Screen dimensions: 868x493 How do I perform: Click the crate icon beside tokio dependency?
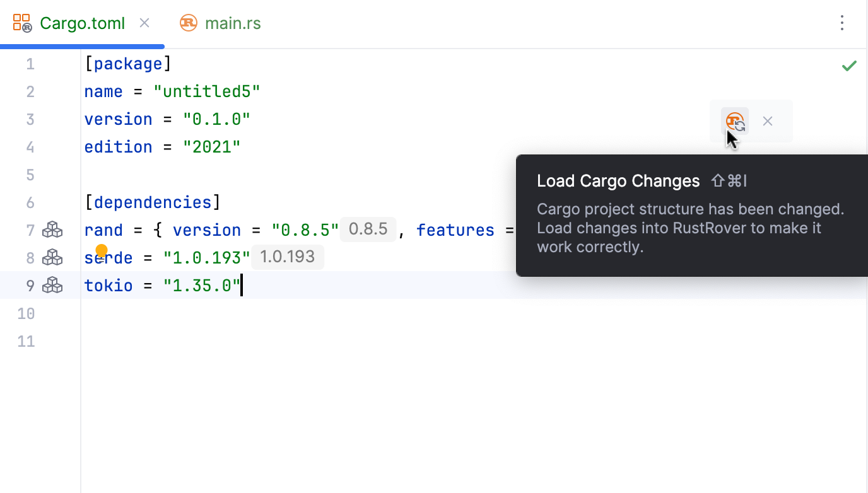coord(53,285)
